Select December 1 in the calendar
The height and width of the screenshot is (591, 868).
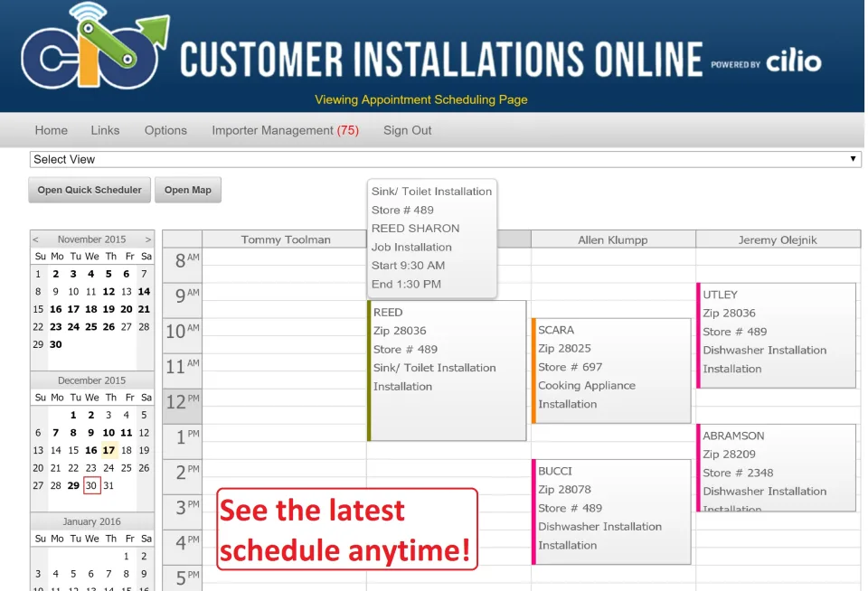point(73,415)
